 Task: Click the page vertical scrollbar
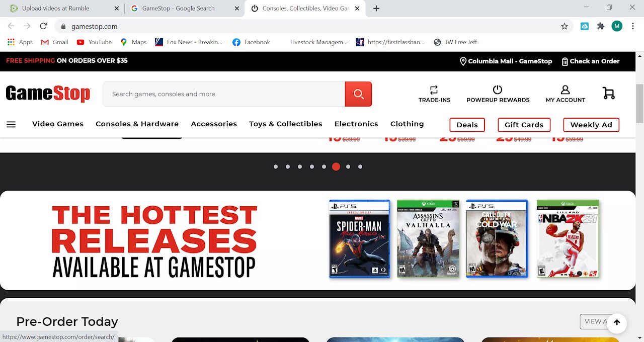640,104
